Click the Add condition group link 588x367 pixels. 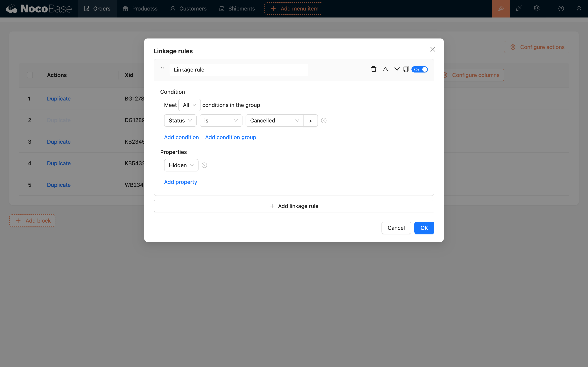click(230, 137)
